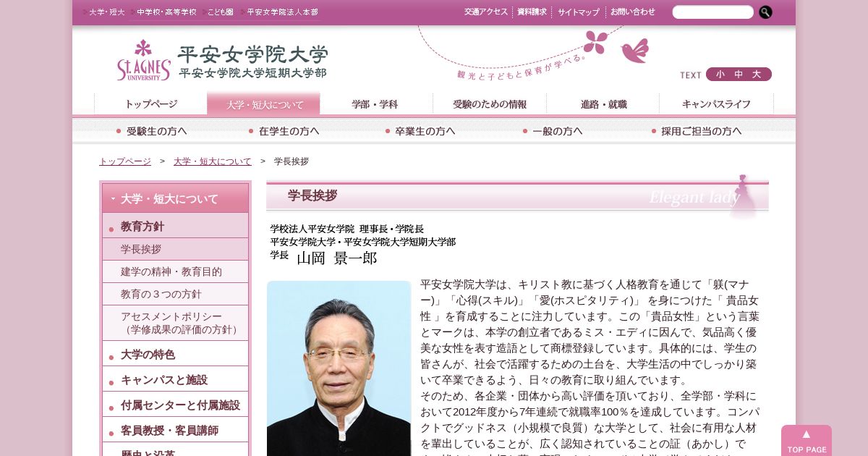The height and width of the screenshot is (456, 868).
Task: Open サイトマップ page
Action: click(x=578, y=12)
